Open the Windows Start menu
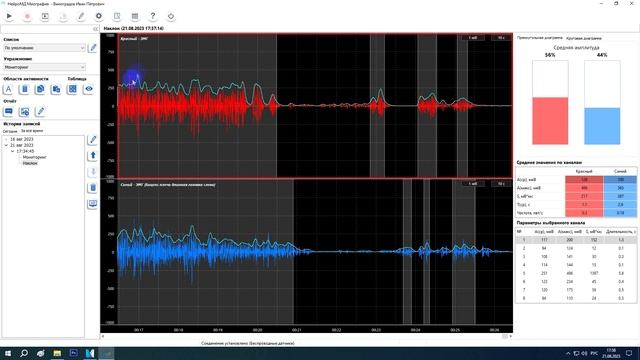 [x=8, y=353]
